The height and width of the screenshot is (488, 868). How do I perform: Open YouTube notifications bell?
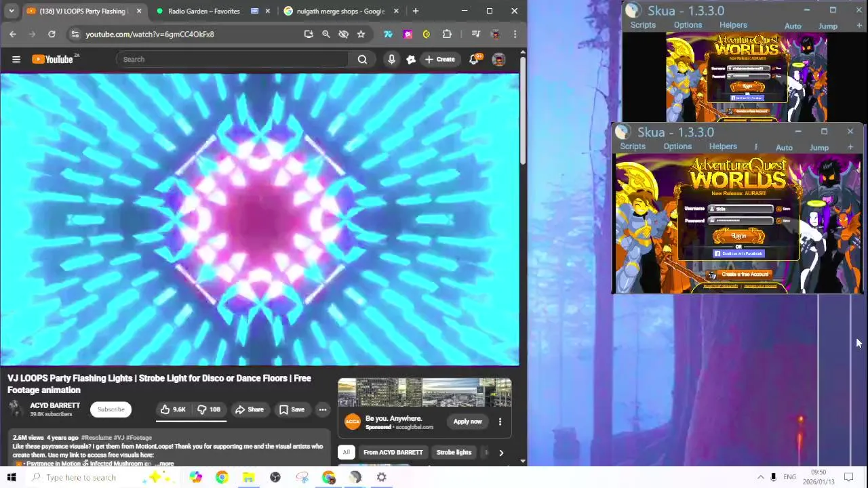pyautogui.click(x=475, y=59)
